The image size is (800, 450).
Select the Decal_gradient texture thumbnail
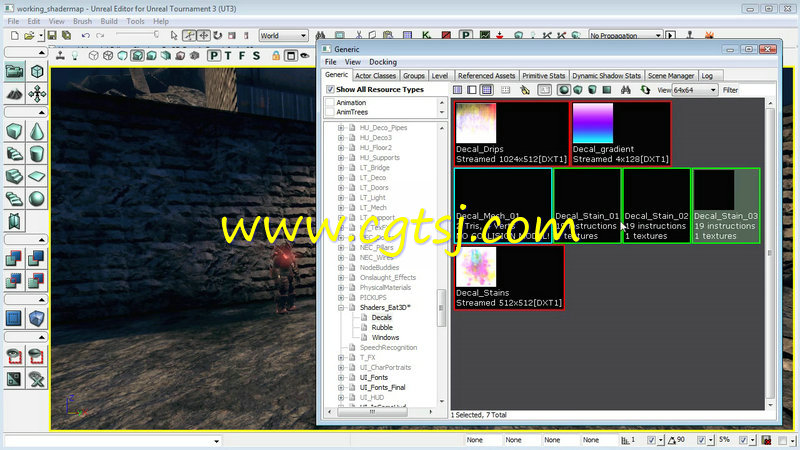620,134
